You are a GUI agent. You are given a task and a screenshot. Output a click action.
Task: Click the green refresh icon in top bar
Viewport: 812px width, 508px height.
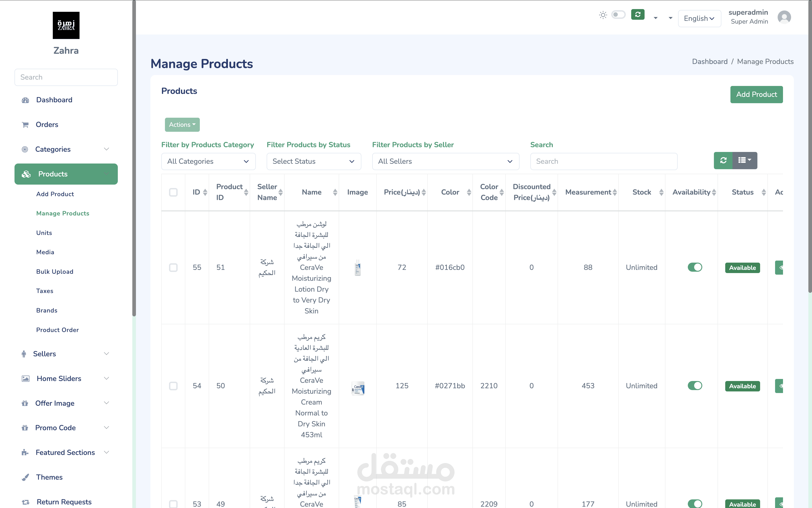click(x=638, y=15)
